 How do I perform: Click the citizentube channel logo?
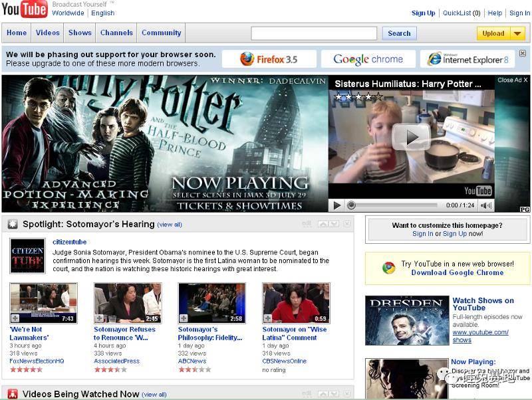point(27,256)
